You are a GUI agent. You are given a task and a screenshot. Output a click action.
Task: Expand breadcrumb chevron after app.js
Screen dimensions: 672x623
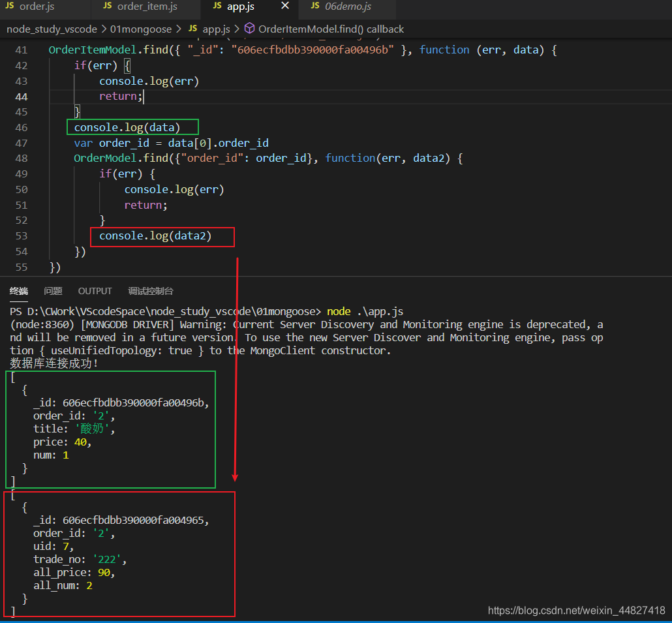pos(237,29)
